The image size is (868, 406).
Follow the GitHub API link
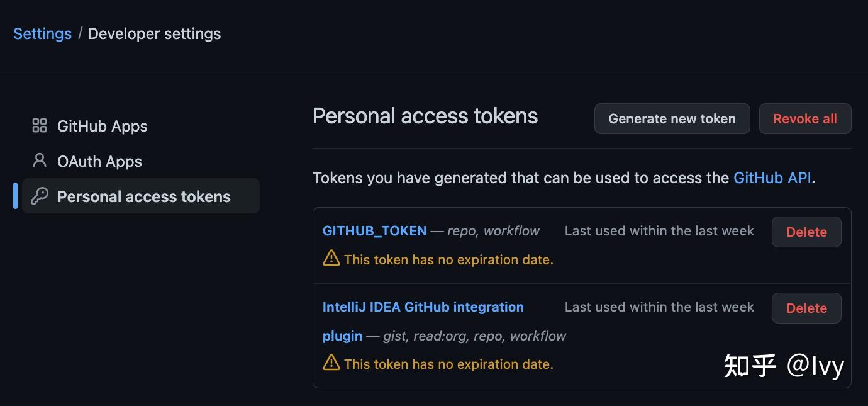pyautogui.click(x=772, y=178)
